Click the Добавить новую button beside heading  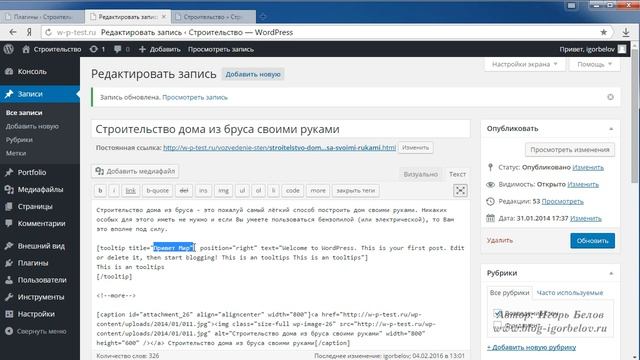click(x=253, y=74)
